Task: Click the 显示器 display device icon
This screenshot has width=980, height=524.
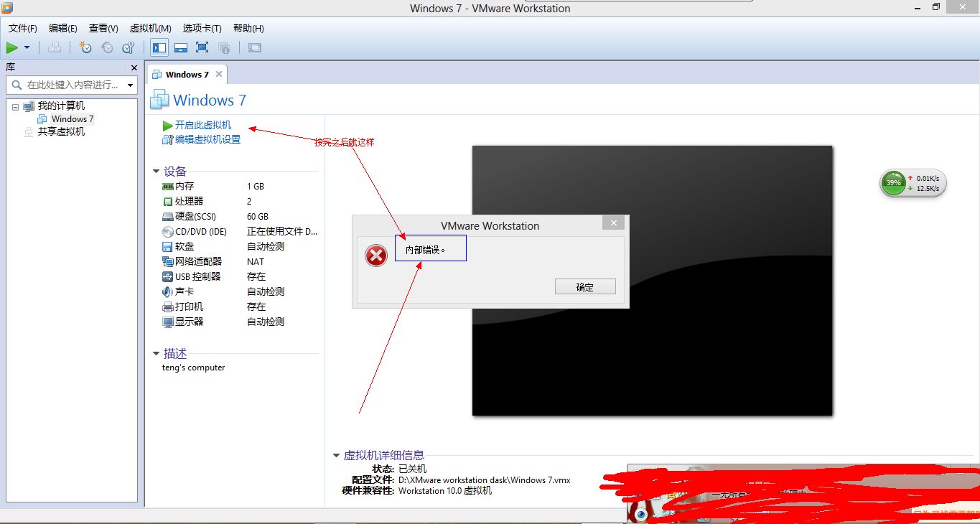Action: pos(168,322)
